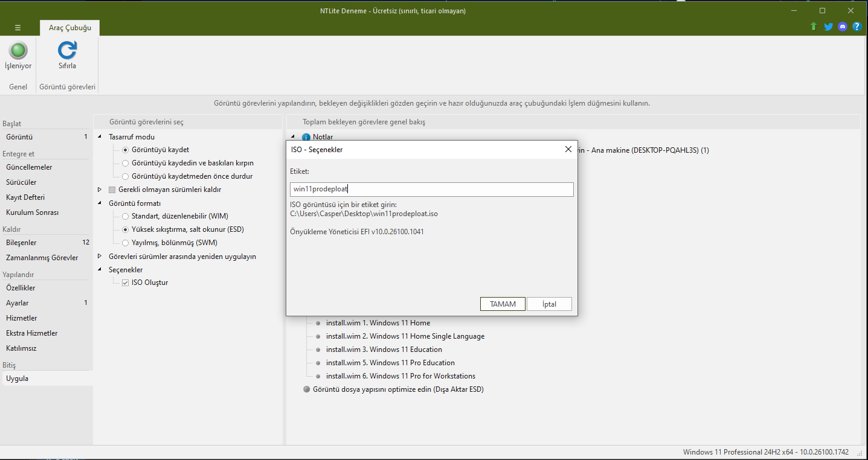The image size is (868, 460).
Task: Toggle Gerekli olmayan sürümleri kaldır checkbox
Action: coord(112,190)
